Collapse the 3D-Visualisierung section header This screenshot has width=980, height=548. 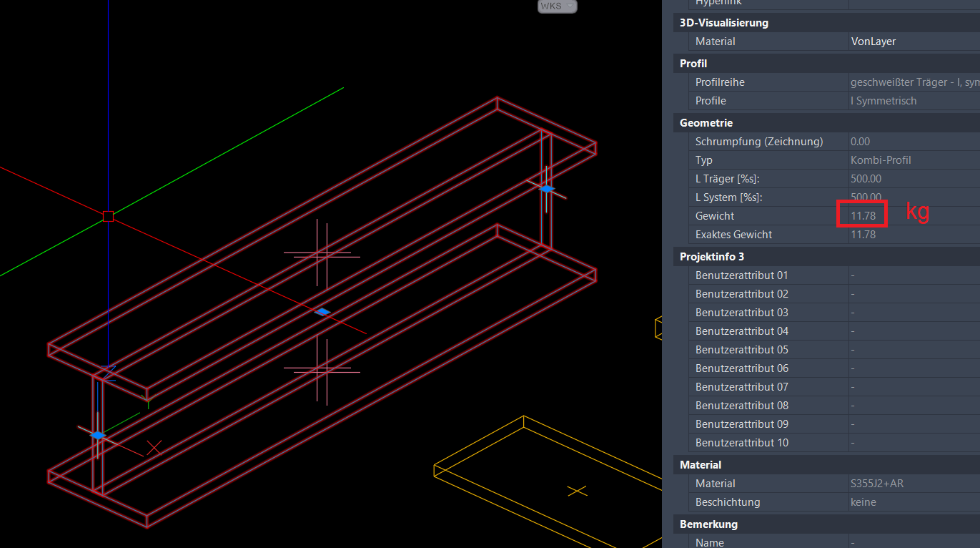[x=724, y=22]
